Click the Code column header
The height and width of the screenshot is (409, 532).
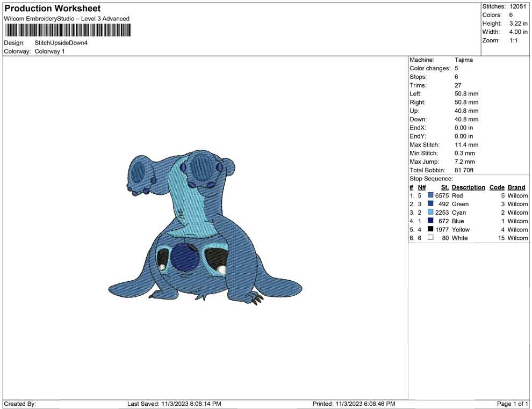pyautogui.click(x=497, y=187)
